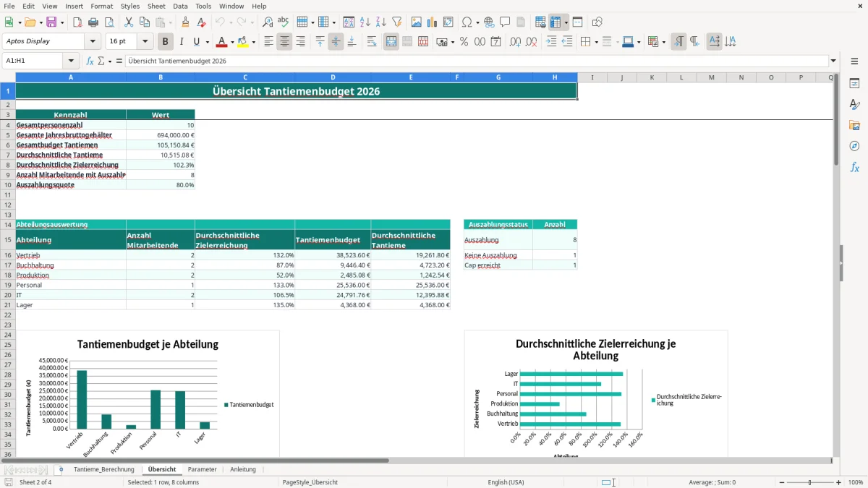The height and width of the screenshot is (488, 868).
Task: Open Font Color dropdown arrow
Action: [x=232, y=42]
